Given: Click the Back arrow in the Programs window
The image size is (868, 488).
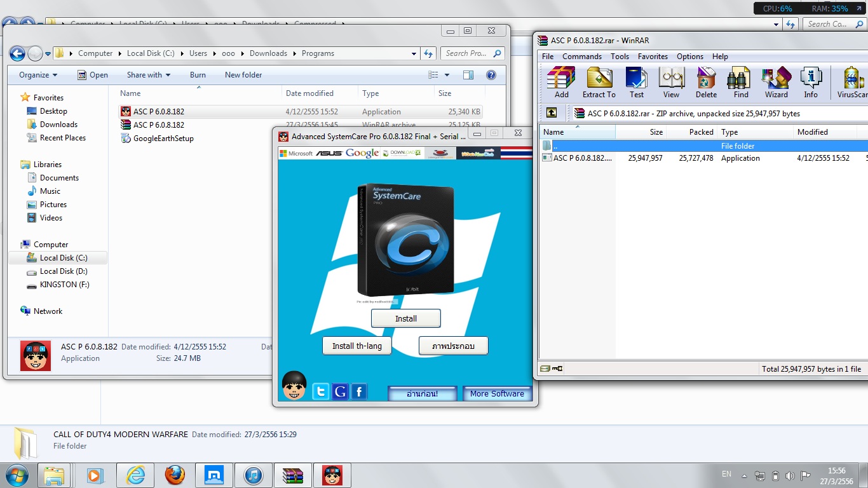Looking at the screenshot, I should pos(17,53).
